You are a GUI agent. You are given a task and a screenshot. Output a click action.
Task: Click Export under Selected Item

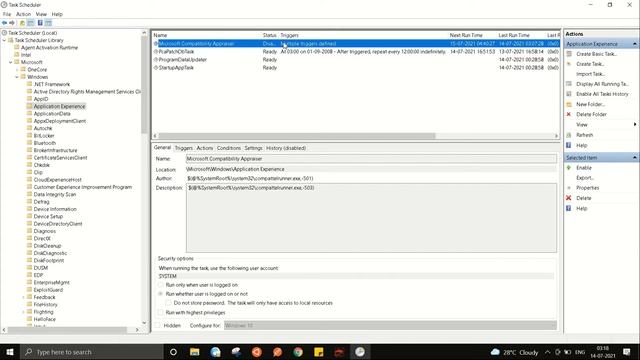585,178
